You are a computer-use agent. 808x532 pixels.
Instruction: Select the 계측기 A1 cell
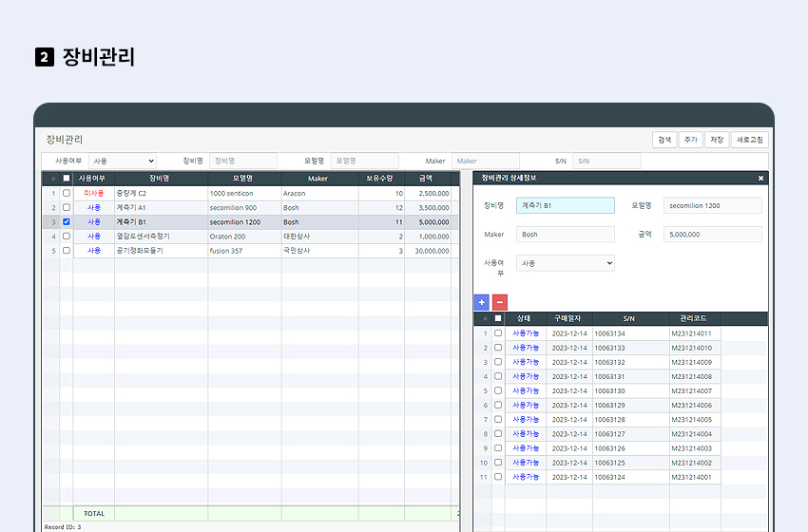click(161, 207)
